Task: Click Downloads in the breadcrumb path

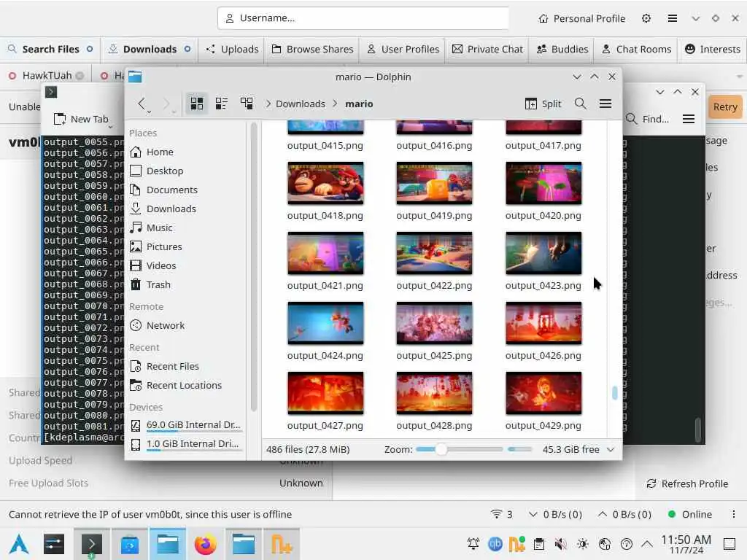Action: tap(300, 104)
